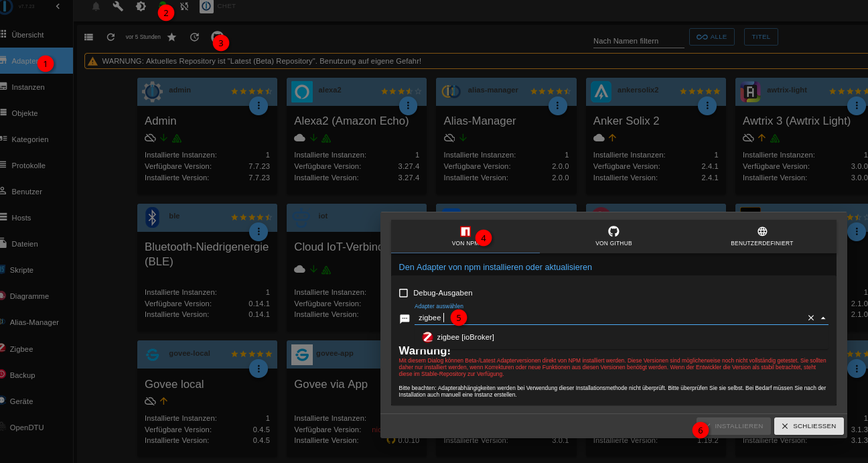Click the ankersolix2 adapter logo
Image resolution: width=868 pixels, height=463 pixels.
(x=601, y=92)
